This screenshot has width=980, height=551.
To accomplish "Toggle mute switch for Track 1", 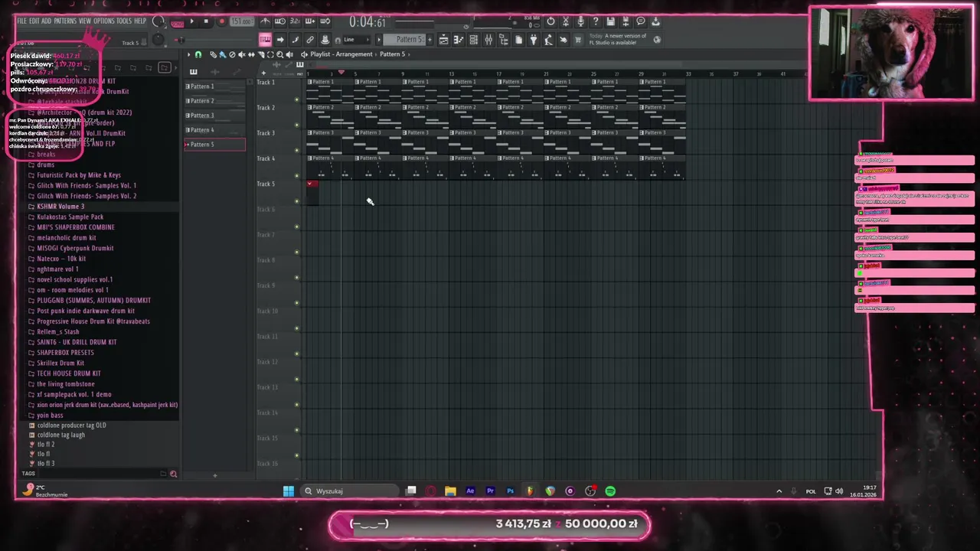I will pyautogui.click(x=297, y=99).
